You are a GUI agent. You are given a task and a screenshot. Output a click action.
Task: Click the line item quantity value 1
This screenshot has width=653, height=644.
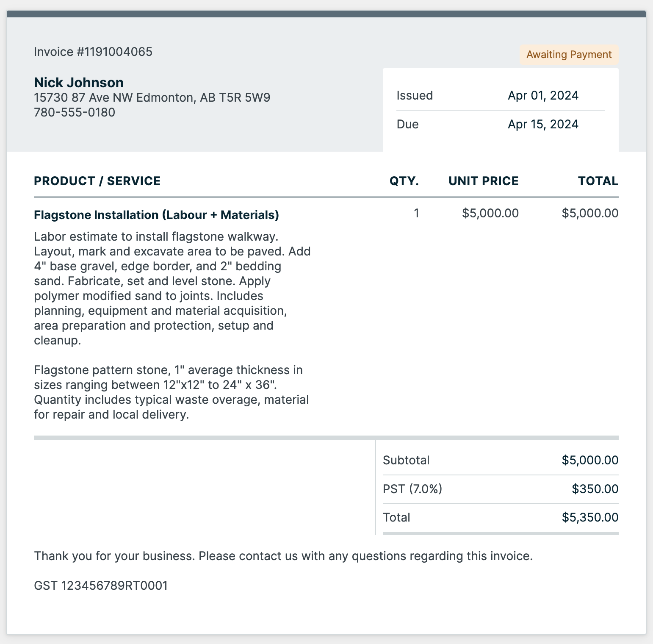(x=416, y=213)
